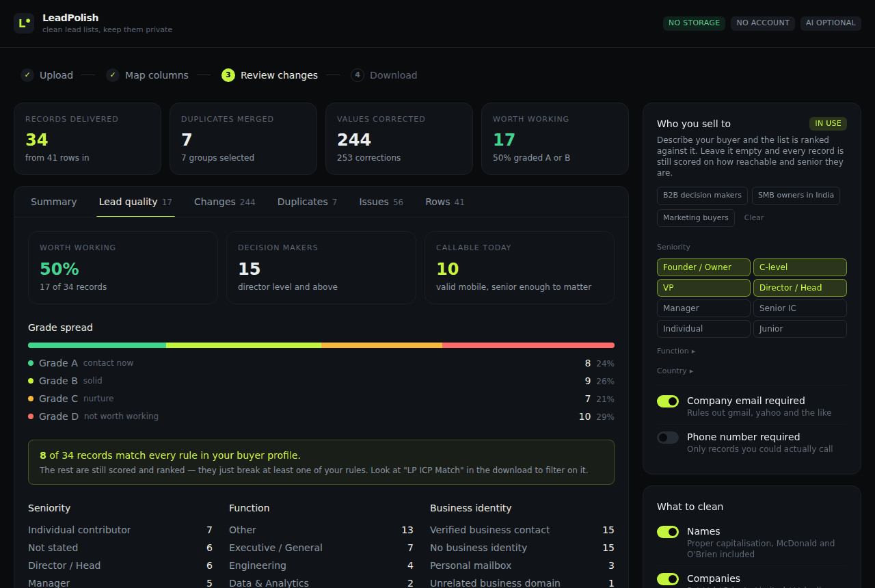Click the Engineering function row

pos(321,565)
